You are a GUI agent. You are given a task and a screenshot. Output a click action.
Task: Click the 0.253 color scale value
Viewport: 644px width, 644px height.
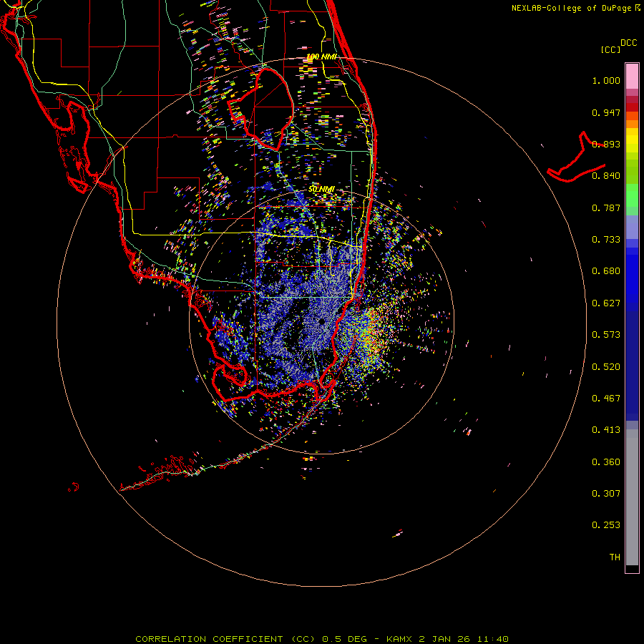click(x=606, y=525)
